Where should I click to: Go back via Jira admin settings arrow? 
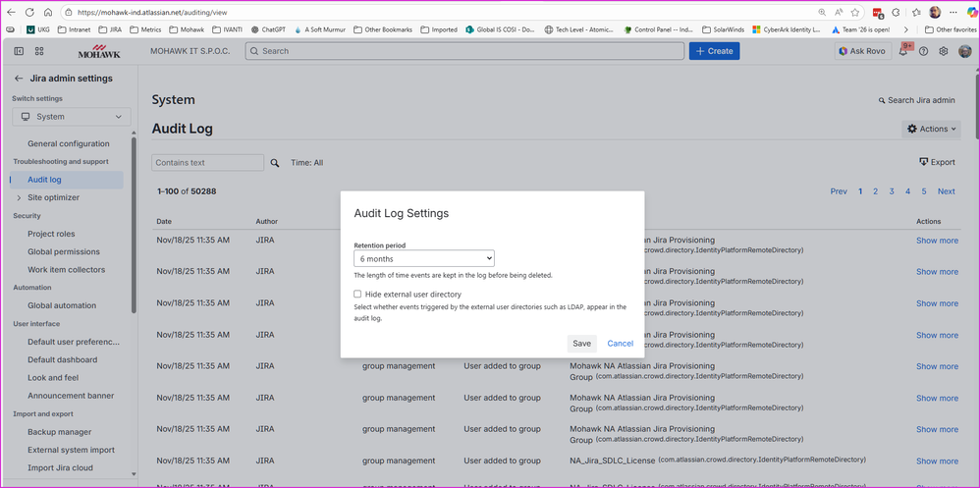19,79
